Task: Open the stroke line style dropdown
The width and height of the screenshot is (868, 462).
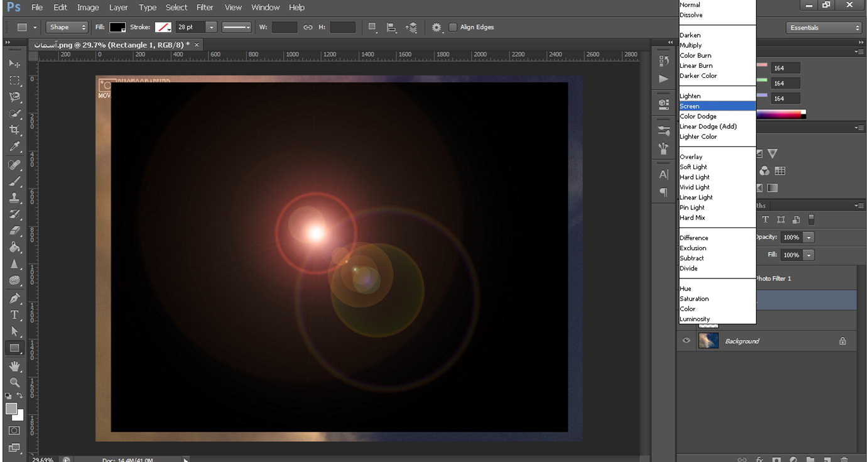Action: point(237,27)
